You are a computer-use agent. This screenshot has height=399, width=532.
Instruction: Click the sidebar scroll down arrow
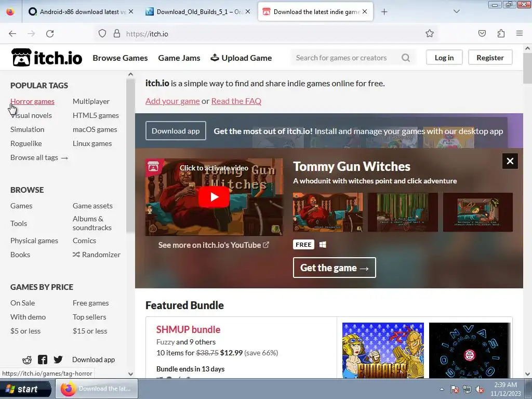(130, 374)
